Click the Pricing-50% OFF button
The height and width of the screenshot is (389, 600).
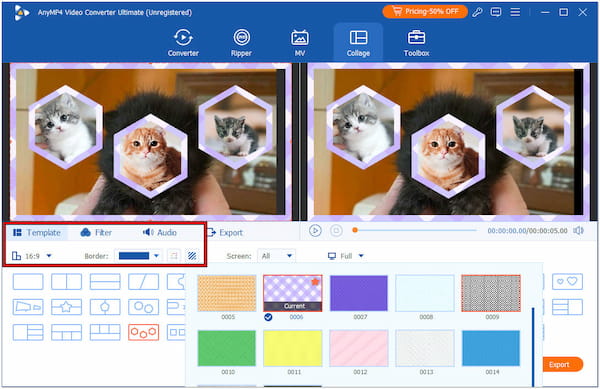coord(425,12)
